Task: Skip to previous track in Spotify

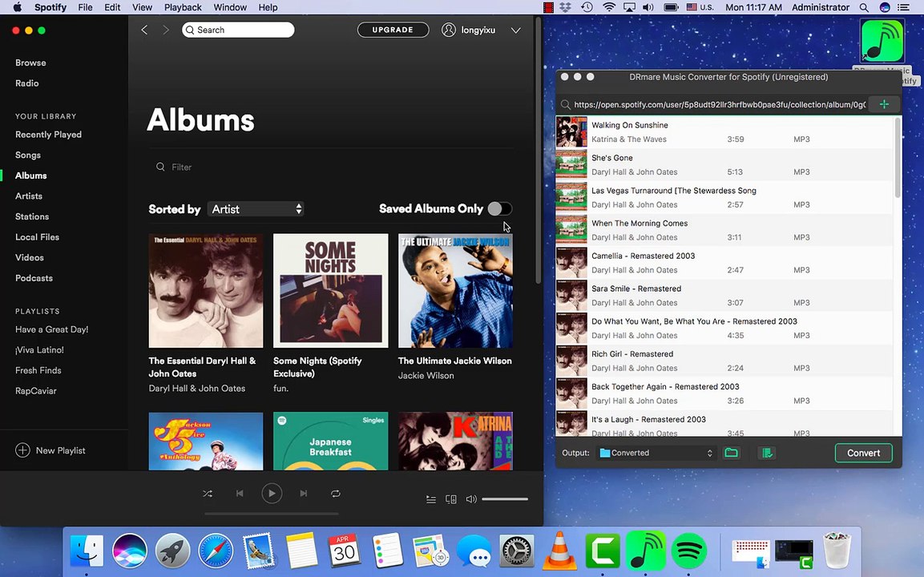Action: coord(240,494)
